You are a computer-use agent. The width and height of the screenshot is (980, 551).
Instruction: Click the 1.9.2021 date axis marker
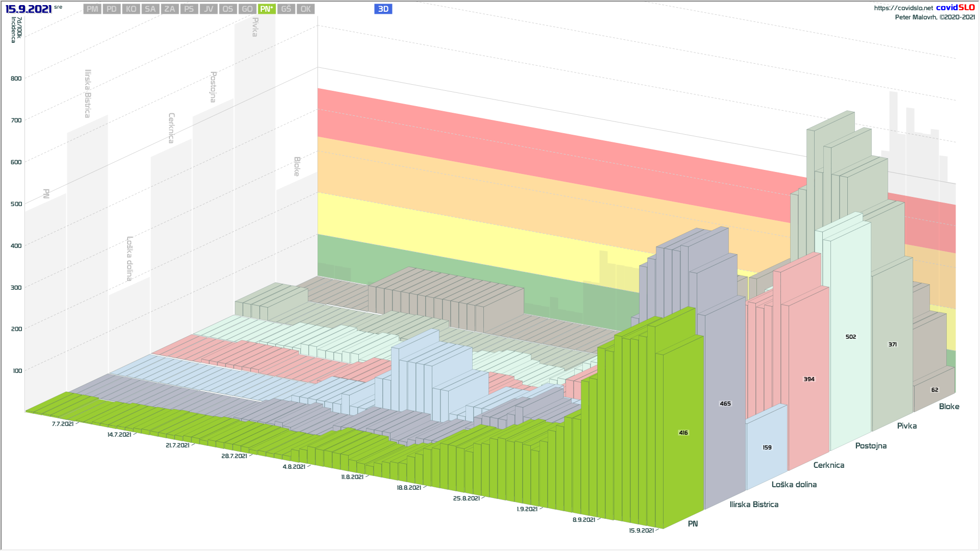527,509
